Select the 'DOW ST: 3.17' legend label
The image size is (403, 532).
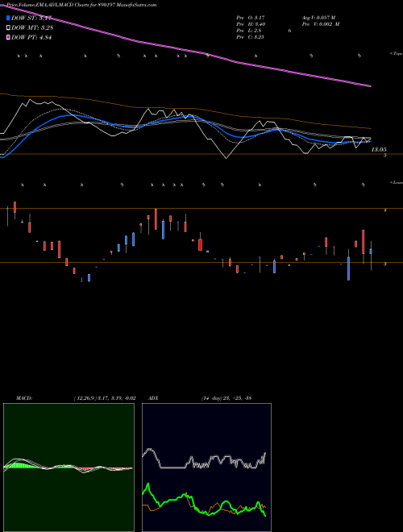pyautogui.click(x=31, y=18)
